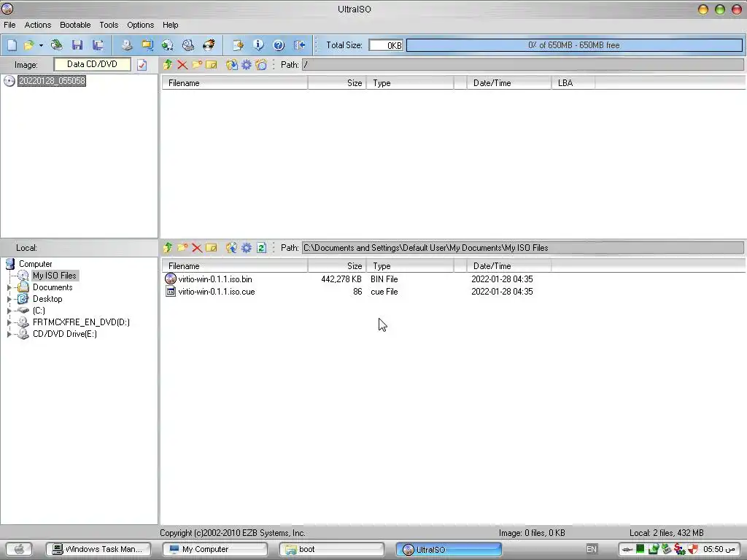Open the Tools menu
The image size is (747, 560).
[109, 25]
